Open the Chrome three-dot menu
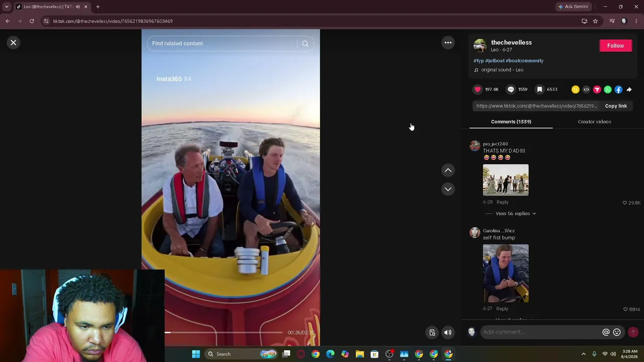This screenshot has height=362, width=644. [636, 21]
